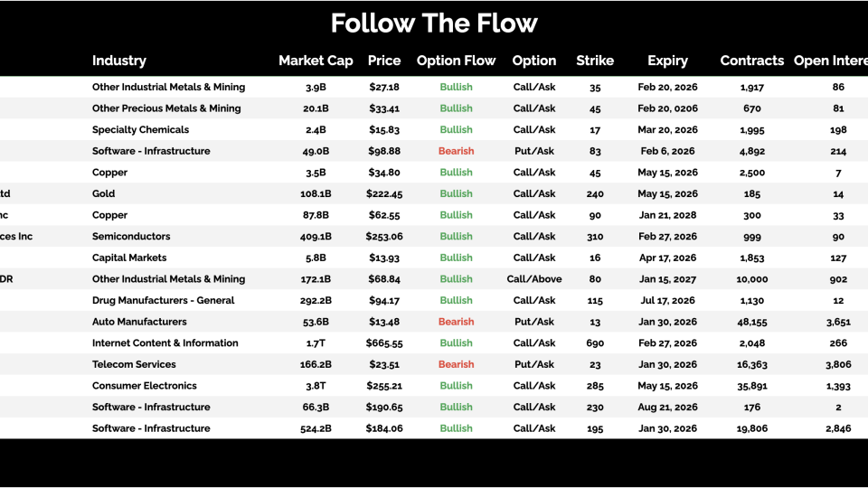Click the Follow The Flow title
The width and height of the screenshot is (868, 488).
point(434,23)
